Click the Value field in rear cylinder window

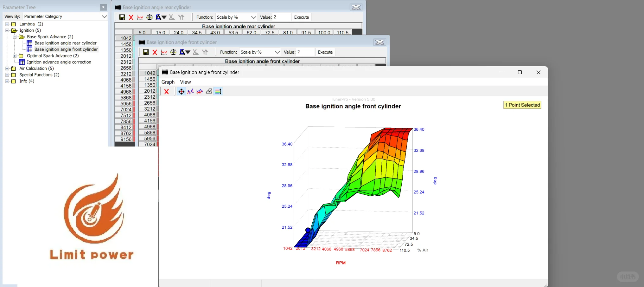(281, 17)
